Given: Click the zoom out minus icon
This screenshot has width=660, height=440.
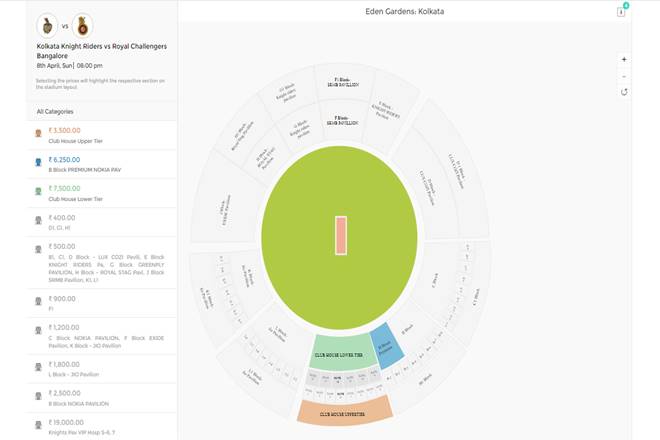Looking at the screenshot, I should (624, 76).
